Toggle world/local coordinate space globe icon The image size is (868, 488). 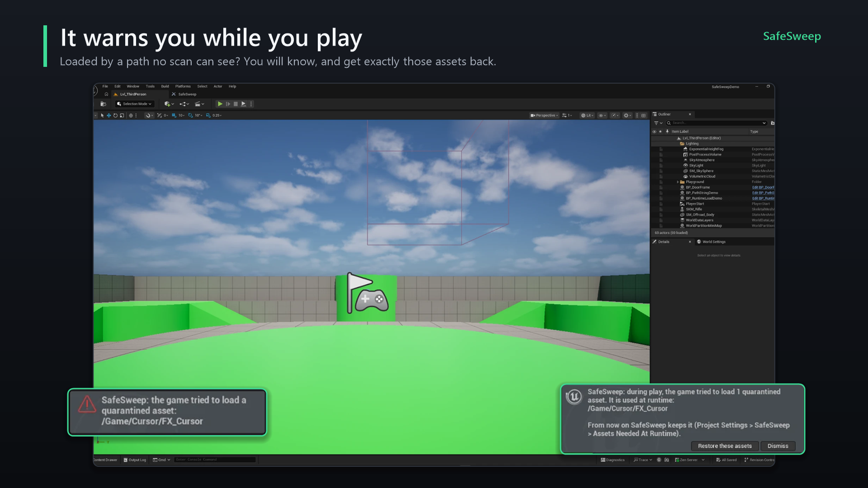131,116
